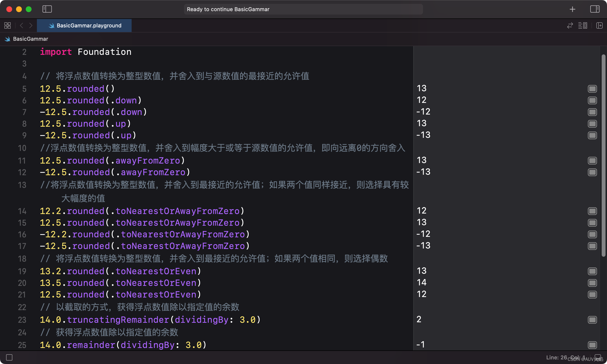Click the Line 26 Col 1 status indicator

coord(566,357)
